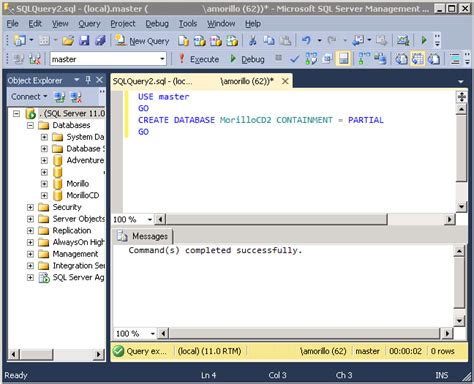Click the Execute button
The image size is (474, 384).
[199, 59]
